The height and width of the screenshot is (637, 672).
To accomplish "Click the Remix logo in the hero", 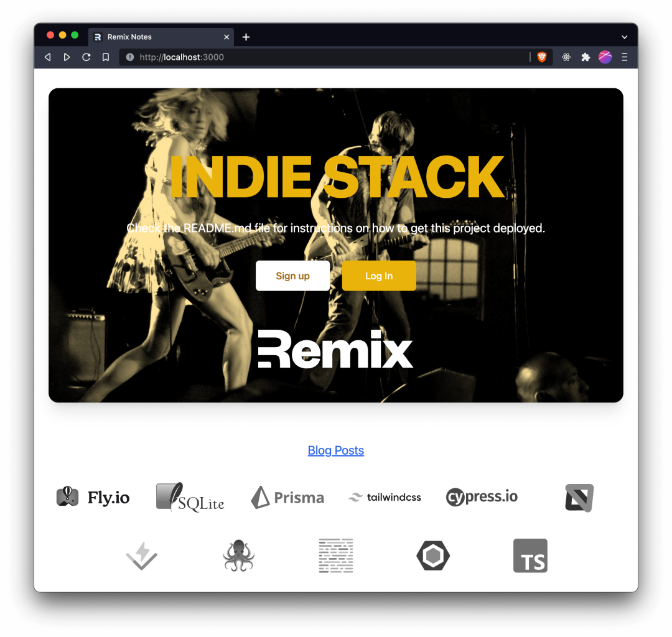I will click(335, 349).
